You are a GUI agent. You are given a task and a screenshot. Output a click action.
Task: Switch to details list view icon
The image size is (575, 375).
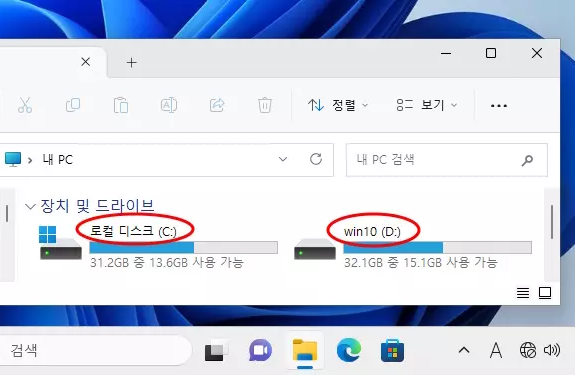[523, 293]
